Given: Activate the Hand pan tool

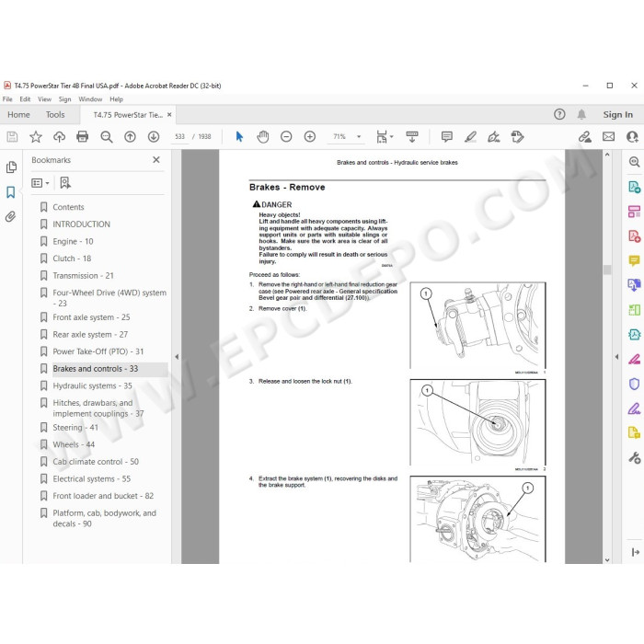Looking at the screenshot, I should 263,137.
